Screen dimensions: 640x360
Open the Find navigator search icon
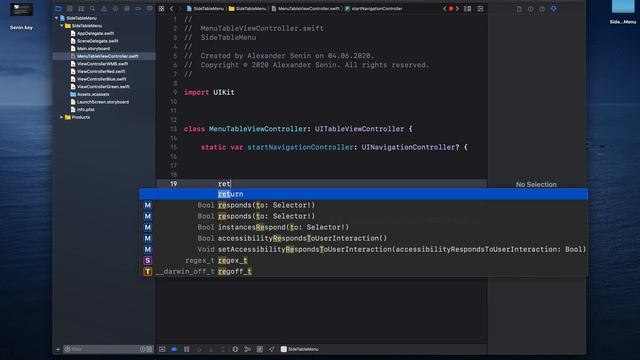point(93,9)
